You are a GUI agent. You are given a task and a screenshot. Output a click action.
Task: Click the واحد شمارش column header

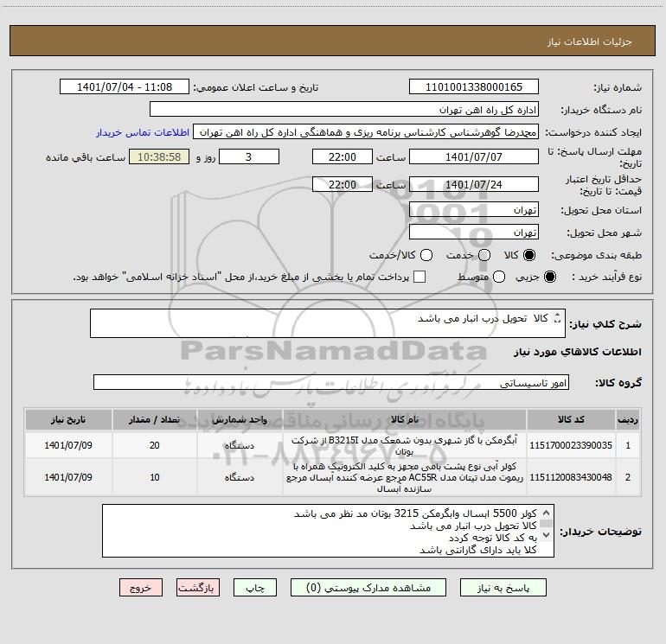tap(240, 419)
